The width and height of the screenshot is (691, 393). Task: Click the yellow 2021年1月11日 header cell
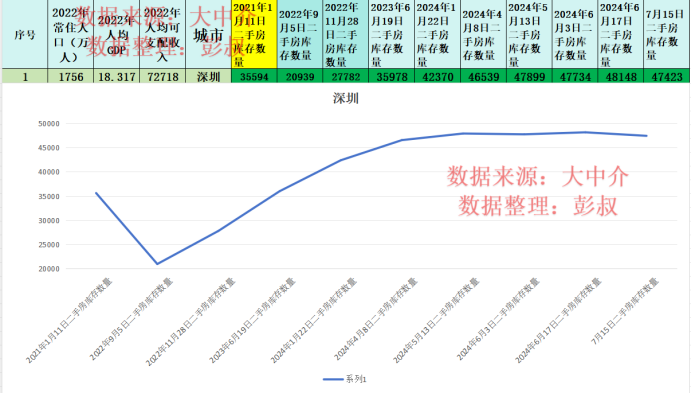[x=254, y=34]
